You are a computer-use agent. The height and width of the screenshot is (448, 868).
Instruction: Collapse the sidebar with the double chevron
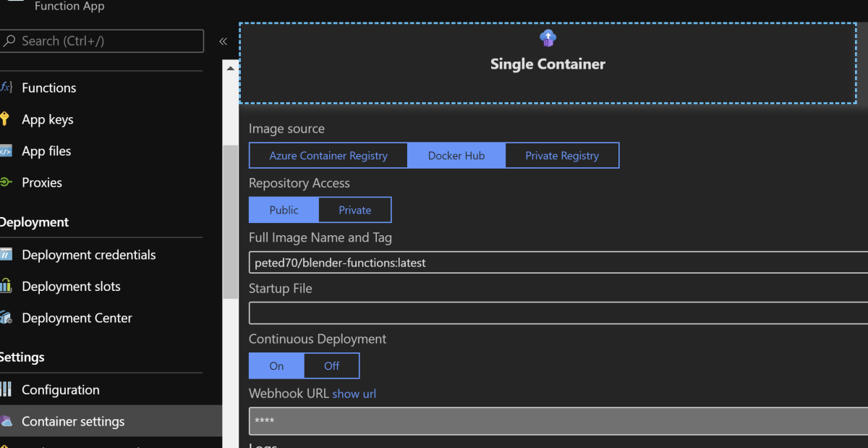[x=224, y=41]
